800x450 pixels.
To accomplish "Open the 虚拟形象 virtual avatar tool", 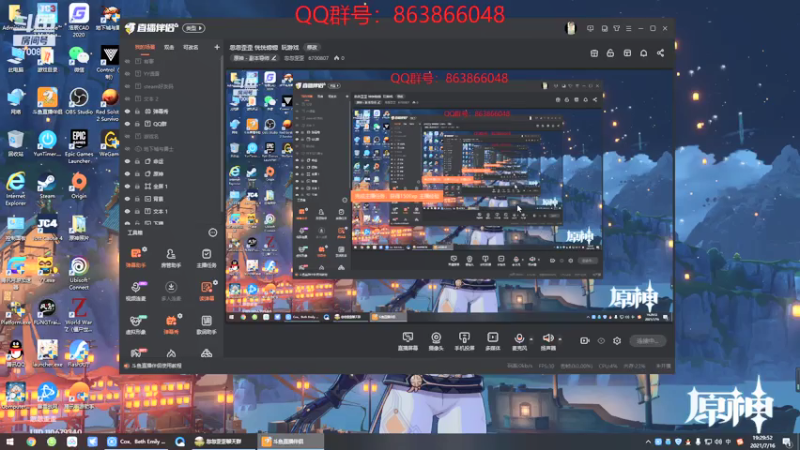I will (136, 324).
